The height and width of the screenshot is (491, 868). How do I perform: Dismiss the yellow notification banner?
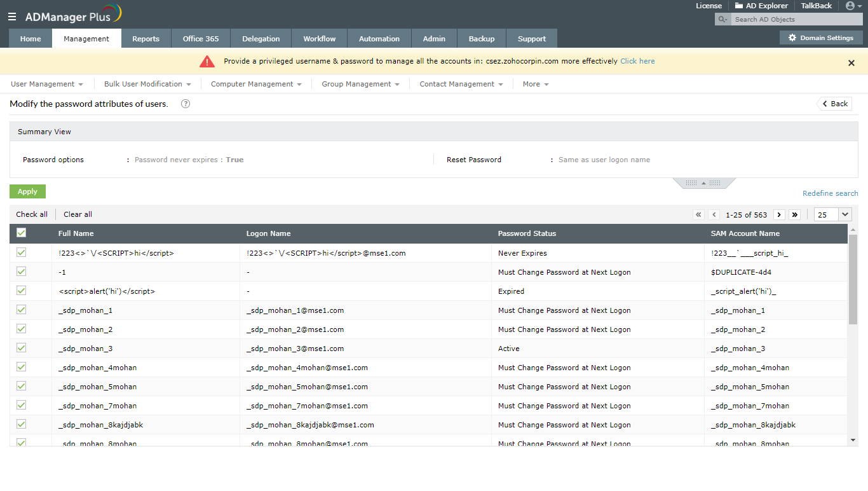[x=851, y=62]
